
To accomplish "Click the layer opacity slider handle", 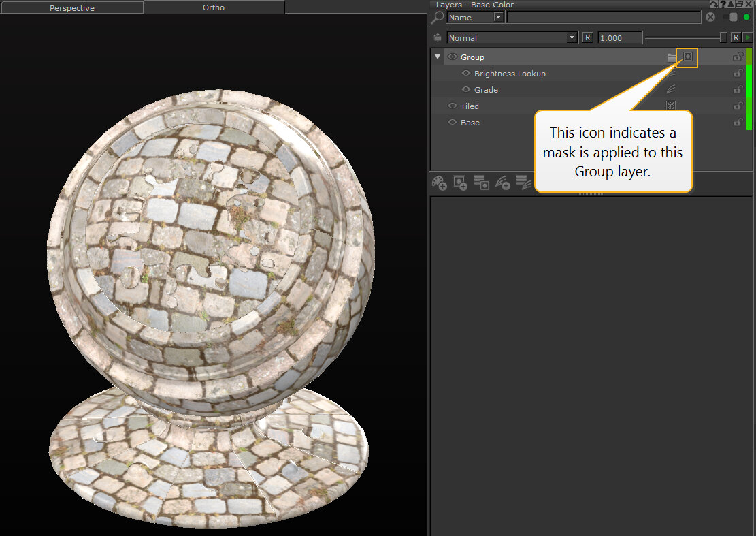I will pyautogui.click(x=723, y=38).
